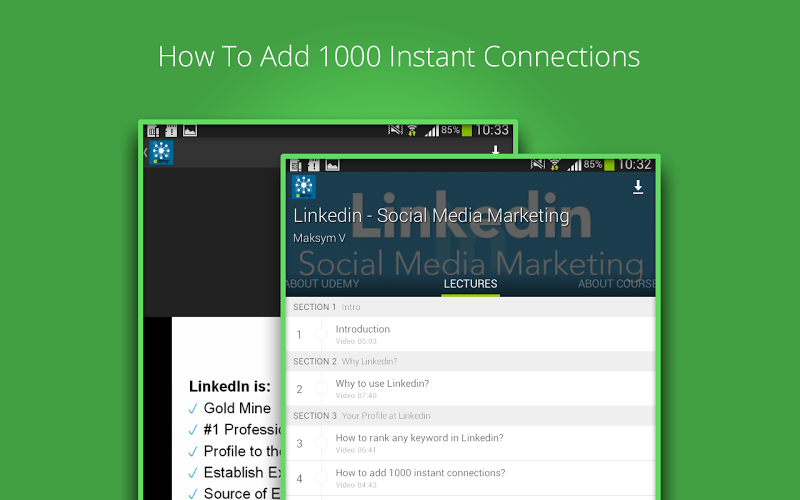Tap instructor name Maksym V
The width and height of the screenshot is (800, 500).
[x=319, y=238]
